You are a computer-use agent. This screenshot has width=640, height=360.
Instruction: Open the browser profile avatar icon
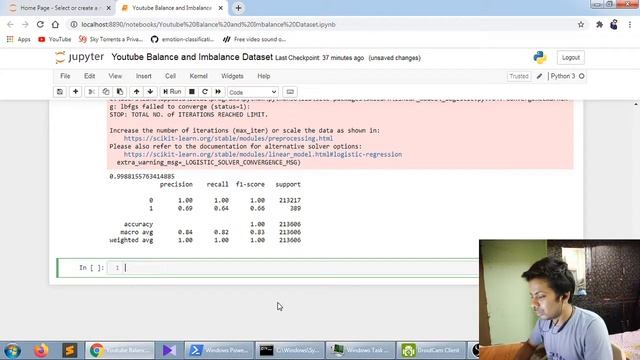point(614,24)
